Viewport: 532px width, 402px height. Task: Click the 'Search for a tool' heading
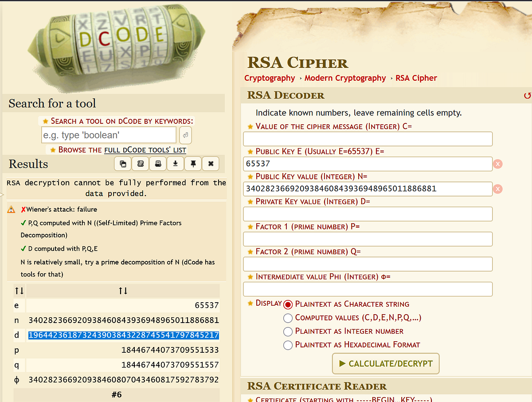click(x=52, y=103)
